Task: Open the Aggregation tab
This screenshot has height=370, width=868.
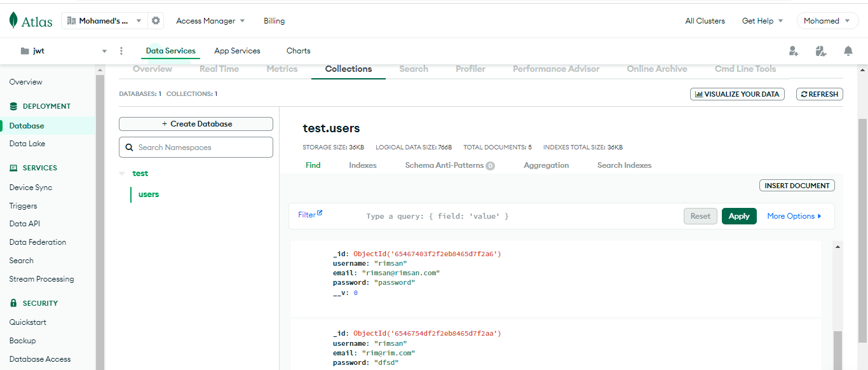Action: [x=546, y=165]
